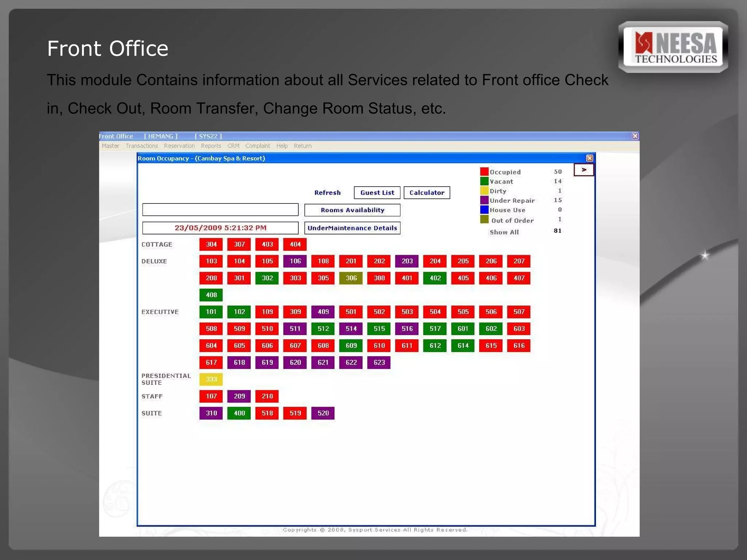Select dirty presidential suite room 333

click(x=211, y=380)
